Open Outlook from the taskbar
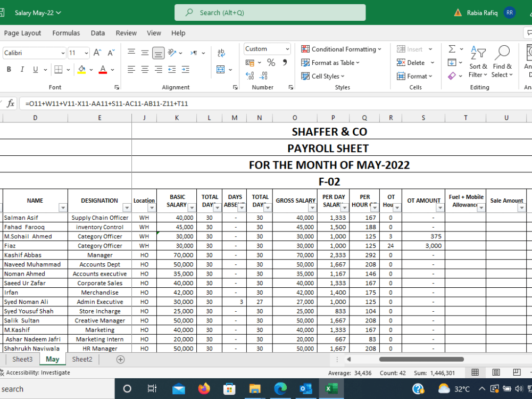532x399 pixels. coord(306,389)
